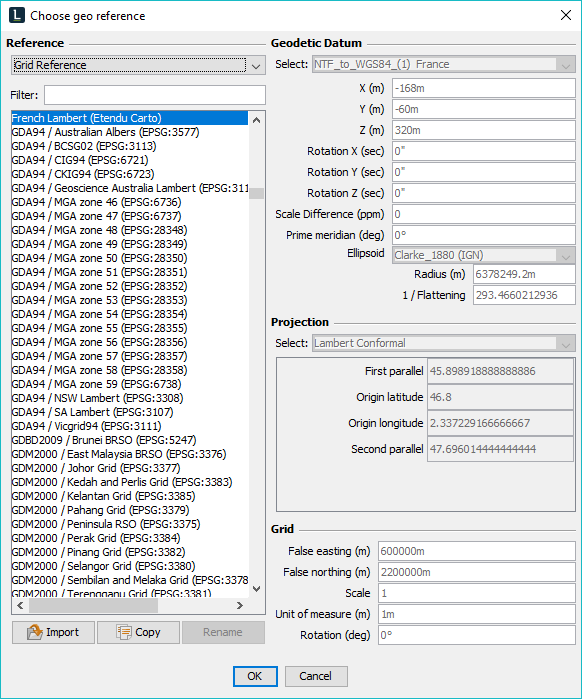Click the Copy button with documents icon
This screenshot has height=699, width=582.
tap(138, 632)
